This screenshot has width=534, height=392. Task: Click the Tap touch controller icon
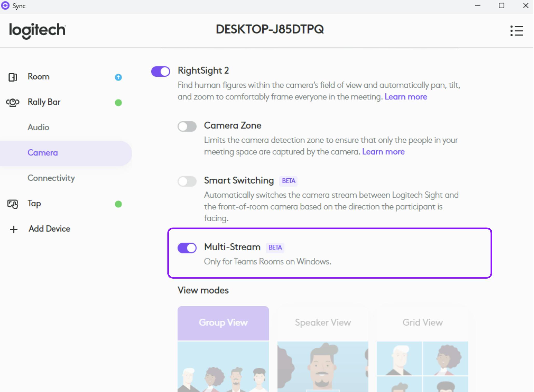click(x=13, y=204)
